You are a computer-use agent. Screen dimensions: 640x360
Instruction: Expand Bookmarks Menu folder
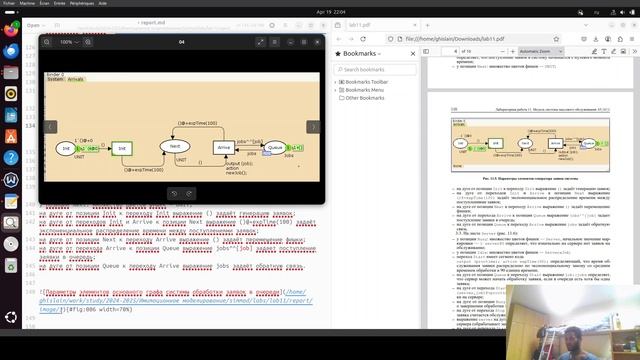(x=336, y=90)
